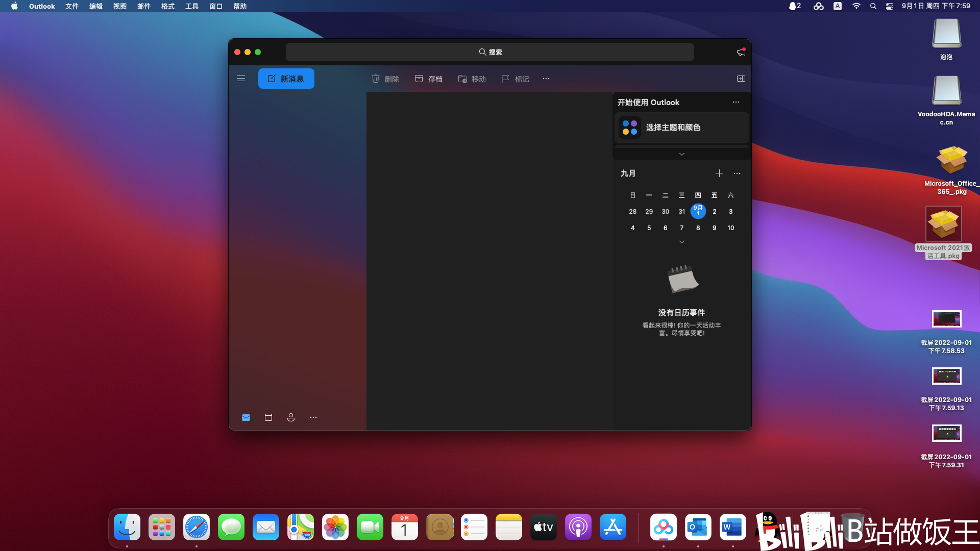
Task: Open the 文件 menu
Action: point(72,6)
